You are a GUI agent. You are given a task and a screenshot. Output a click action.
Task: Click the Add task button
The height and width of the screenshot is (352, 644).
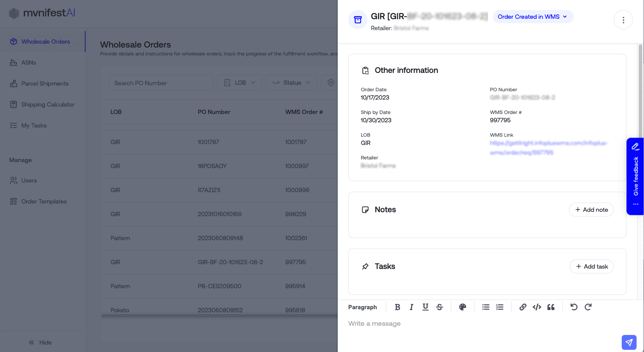pyautogui.click(x=592, y=266)
